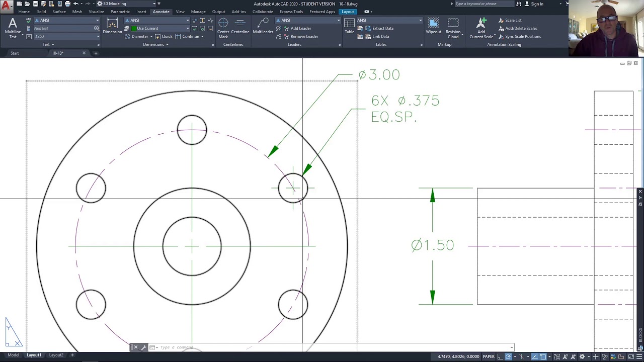Click the New drawing icon
The height and width of the screenshot is (362, 644).
tap(19, 4)
